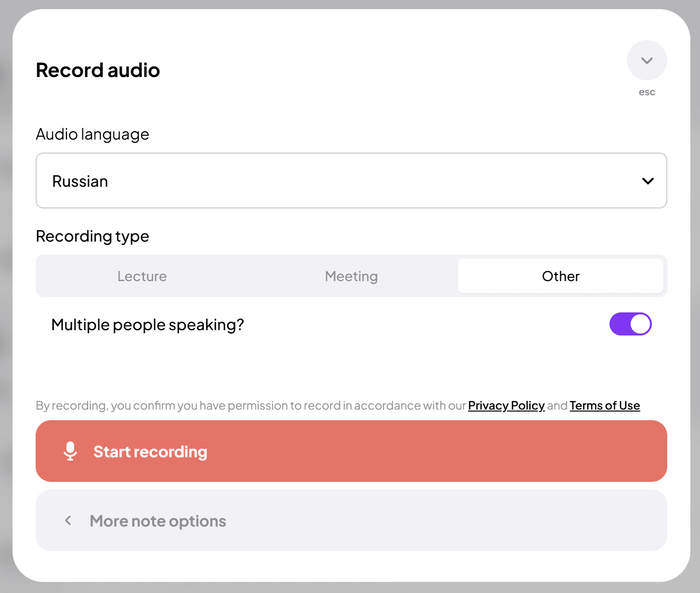Open the Terms of Use link
The image size is (700, 593).
[x=605, y=406]
